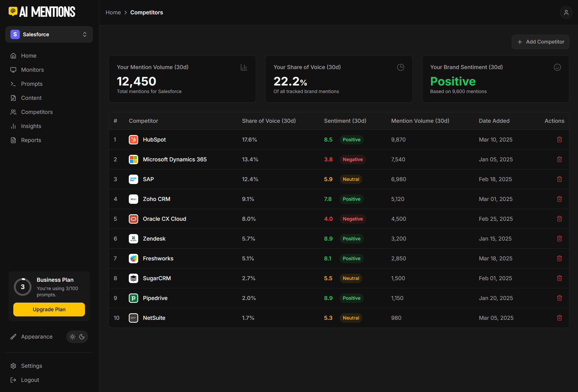This screenshot has height=392, width=578.
Task: Open user profile icon at top right
Action: (566, 13)
